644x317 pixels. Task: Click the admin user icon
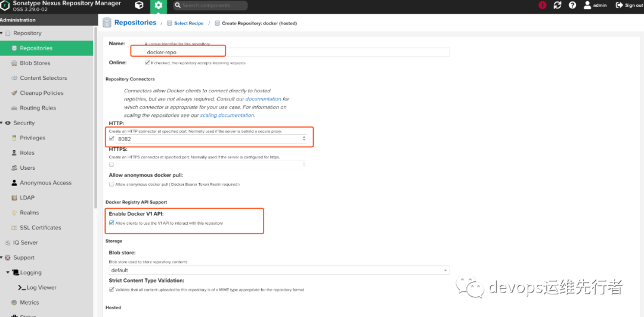coord(587,5)
